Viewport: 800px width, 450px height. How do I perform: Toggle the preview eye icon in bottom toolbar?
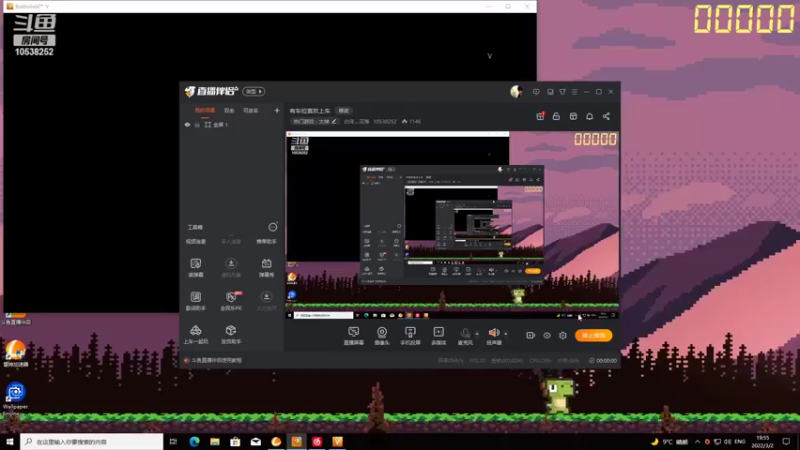tap(547, 335)
